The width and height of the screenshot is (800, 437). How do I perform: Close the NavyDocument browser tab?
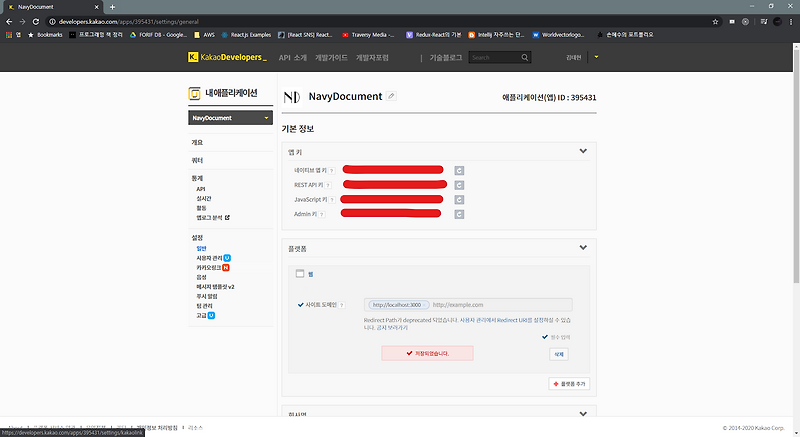(96, 7)
